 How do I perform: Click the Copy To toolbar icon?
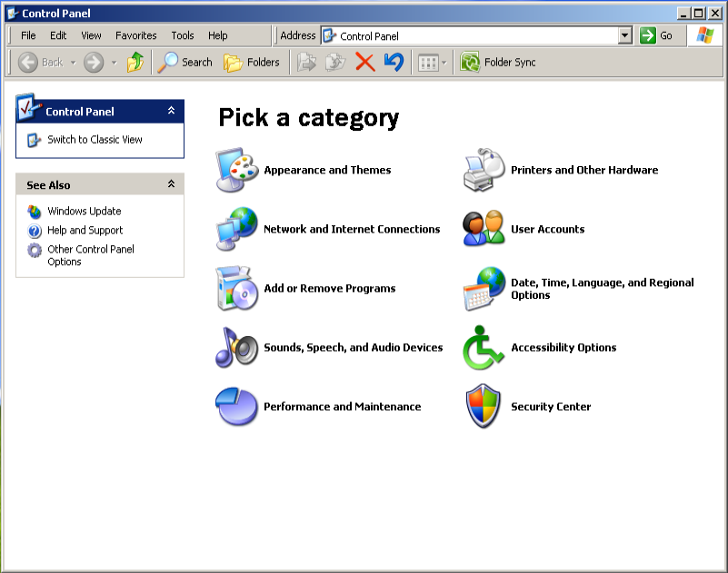[x=335, y=62]
